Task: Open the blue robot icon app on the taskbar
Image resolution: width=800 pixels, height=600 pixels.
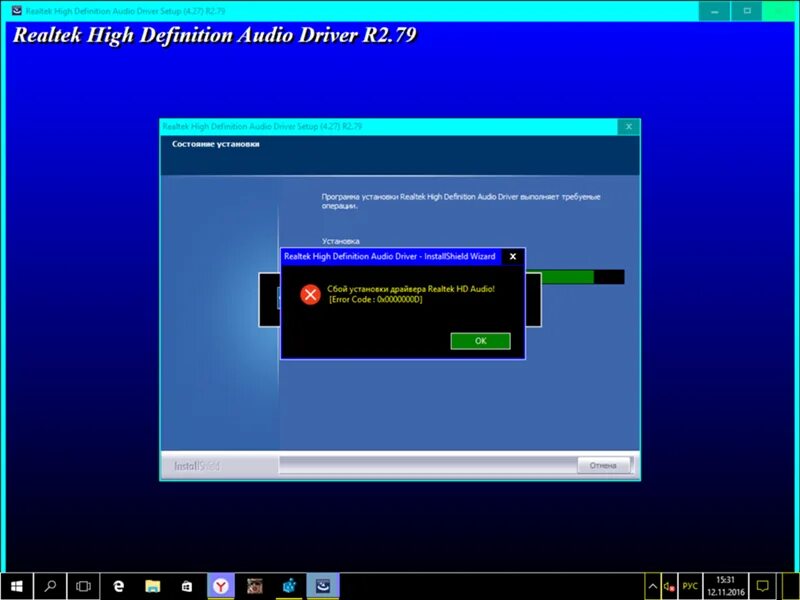Action: click(289, 586)
